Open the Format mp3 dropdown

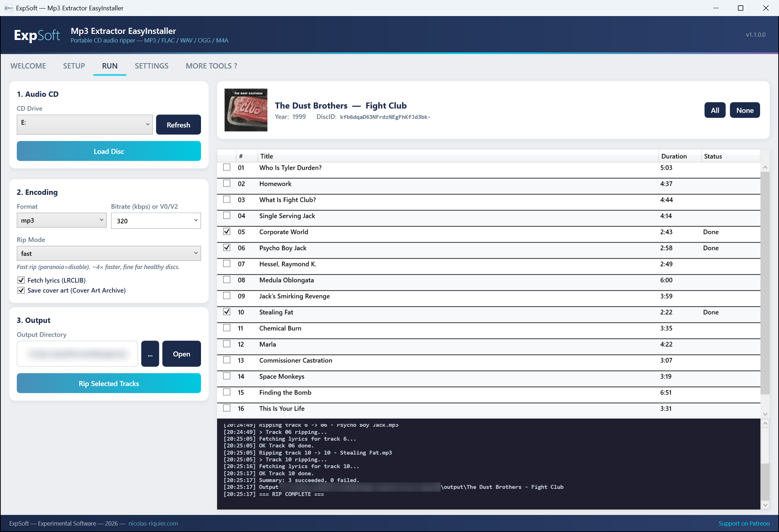pyautogui.click(x=62, y=220)
